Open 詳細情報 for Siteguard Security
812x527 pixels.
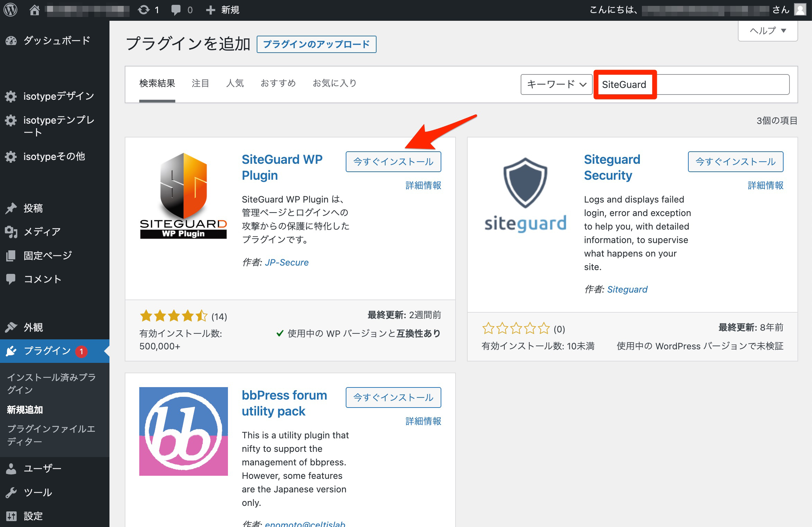point(766,186)
